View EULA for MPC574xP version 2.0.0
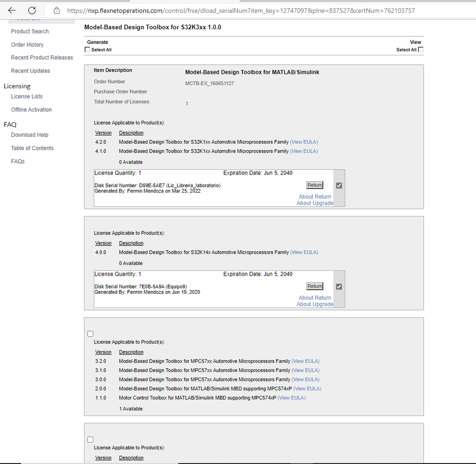 click(x=307, y=388)
